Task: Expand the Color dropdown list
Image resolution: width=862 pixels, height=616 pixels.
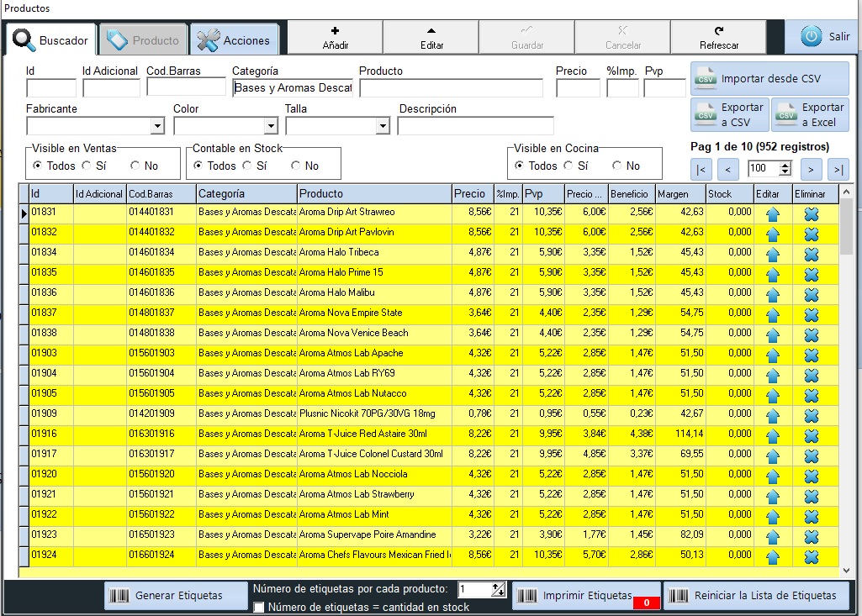Action: tap(271, 126)
